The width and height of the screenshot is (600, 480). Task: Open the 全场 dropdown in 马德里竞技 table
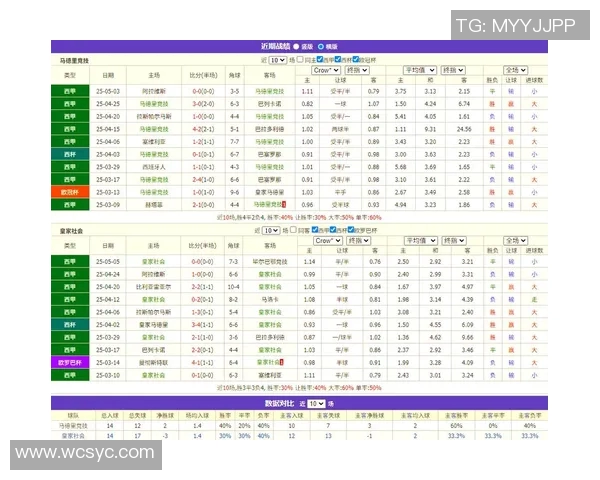click(x=514, y=71)
